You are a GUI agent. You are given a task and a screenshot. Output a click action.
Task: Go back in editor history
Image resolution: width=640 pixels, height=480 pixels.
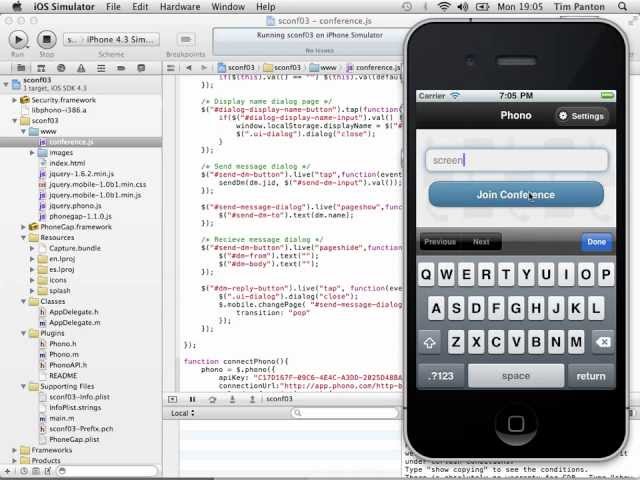pyautogui.click(x=189, y=68)
